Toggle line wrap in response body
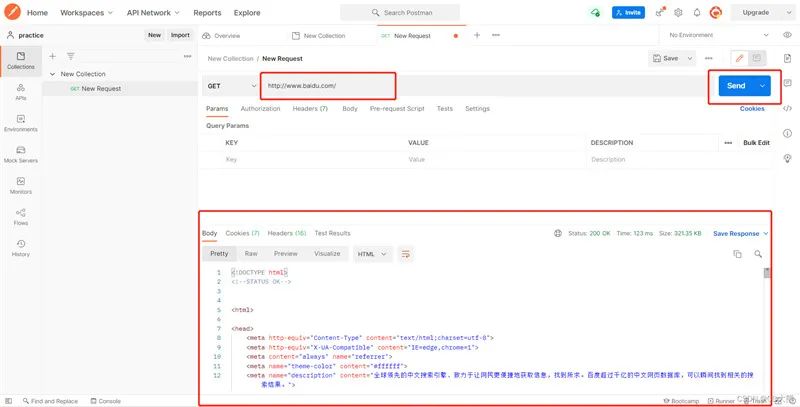 [406, 254]
